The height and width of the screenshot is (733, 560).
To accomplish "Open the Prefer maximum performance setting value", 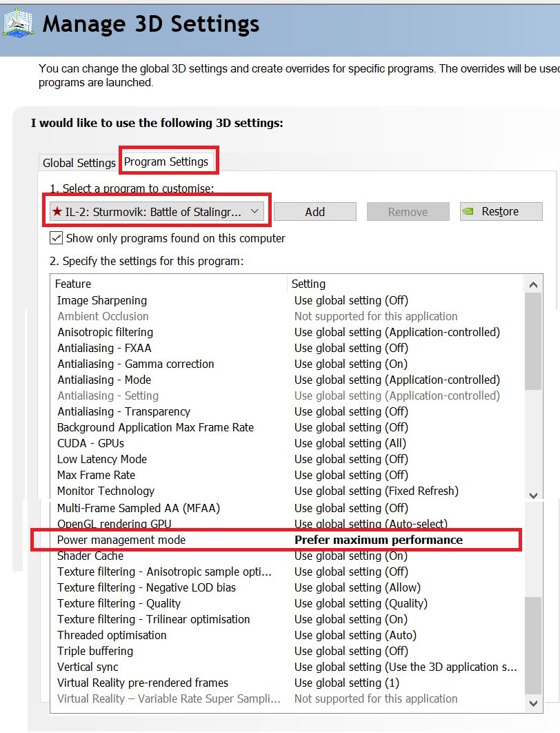I will click(379, 540).
